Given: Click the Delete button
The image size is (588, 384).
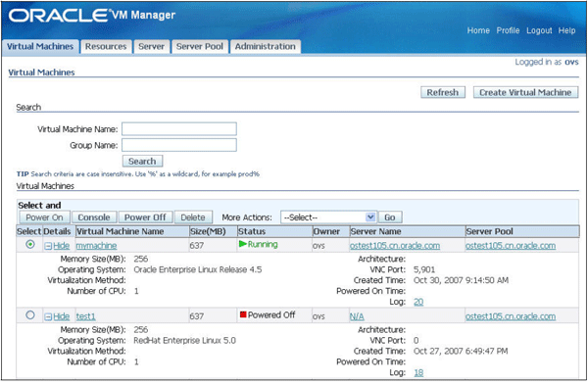Looking at the screenshot, I should (x=193, y=217).
